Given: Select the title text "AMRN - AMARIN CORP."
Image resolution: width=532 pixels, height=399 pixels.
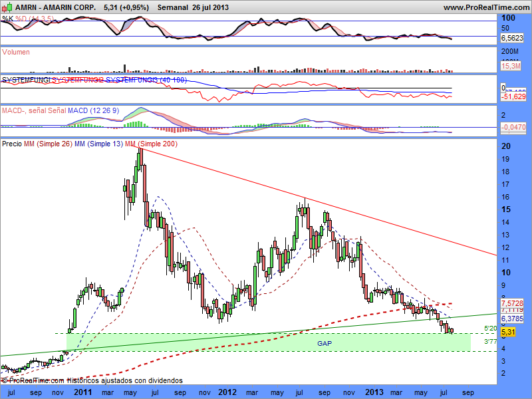Looking at the screenshot, I should coord(55,7).
